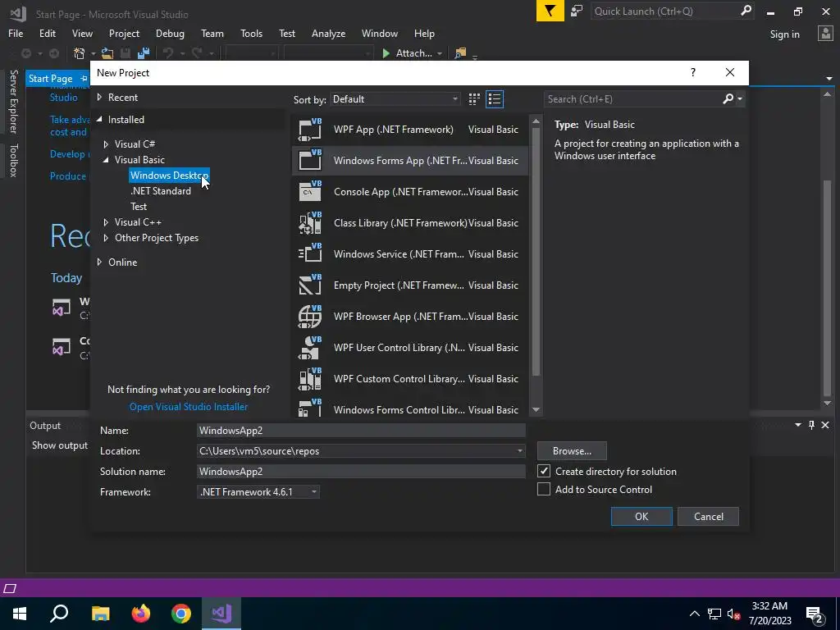
Task: Select .NET Standard under Visual Basic
Action: 161,190
